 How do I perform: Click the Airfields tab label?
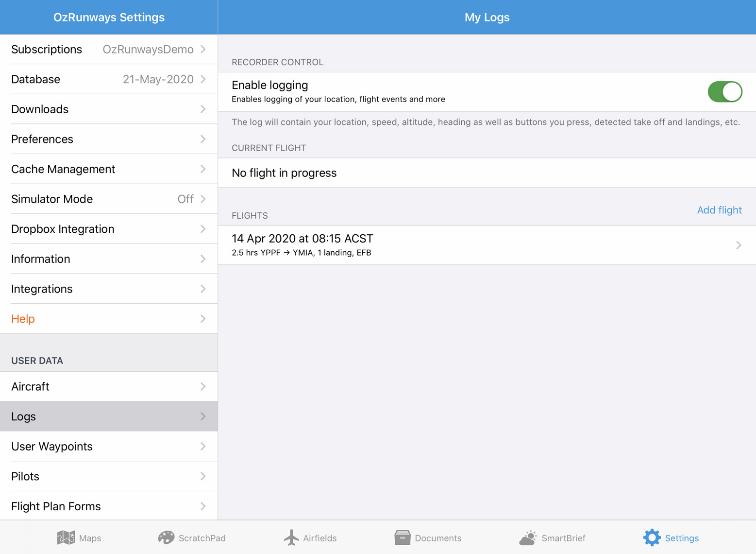coord(319,538)
